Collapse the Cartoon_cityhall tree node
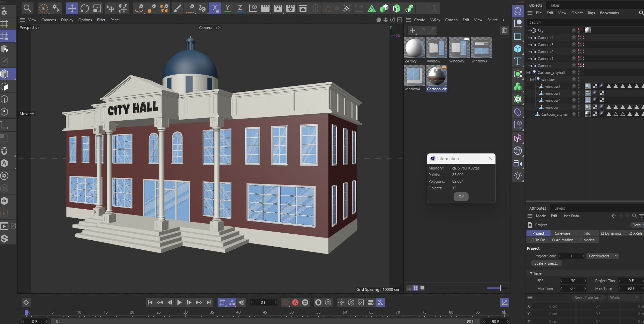 click(528, 73)
